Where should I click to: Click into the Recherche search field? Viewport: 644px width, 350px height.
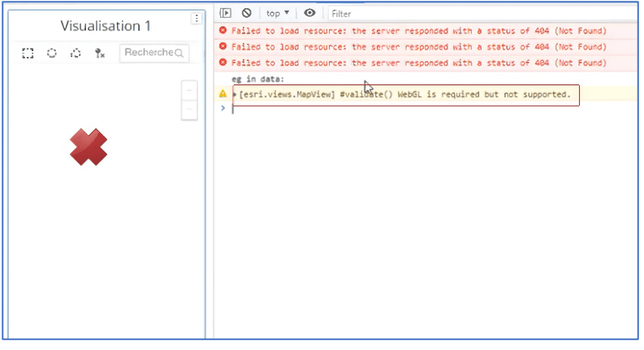click(148, 54)
